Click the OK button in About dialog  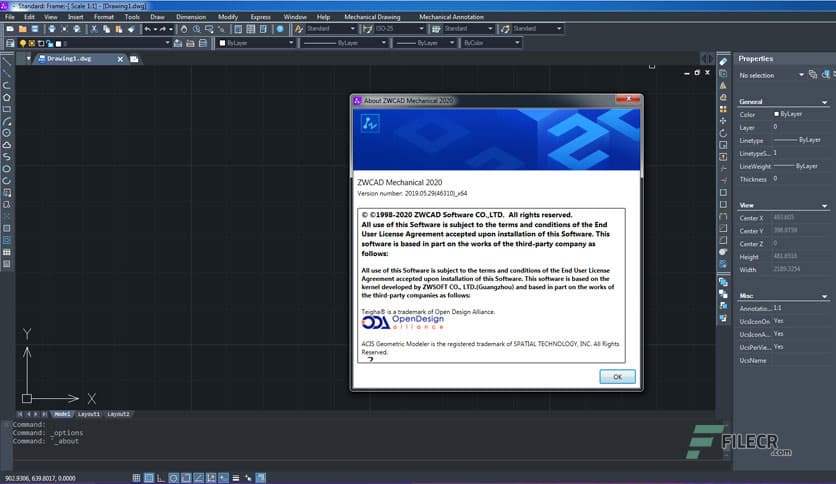[x=617, y=376]
